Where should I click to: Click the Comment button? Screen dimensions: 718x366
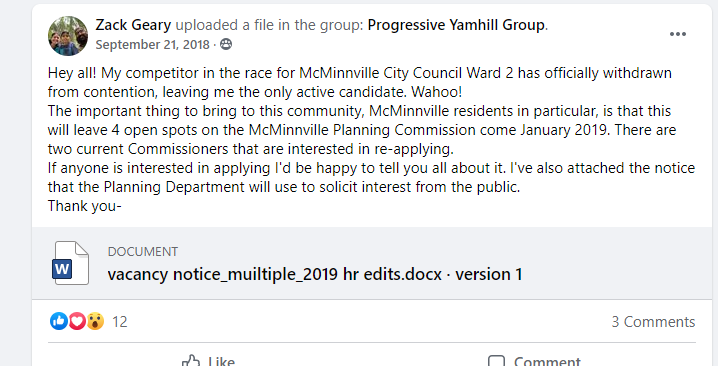tap(534, 361)
